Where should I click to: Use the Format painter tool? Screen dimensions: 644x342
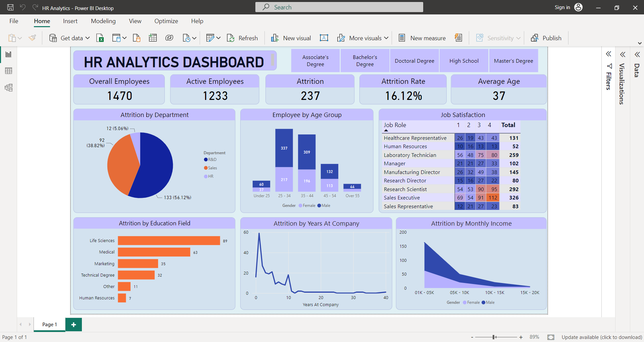click(32, 38)
